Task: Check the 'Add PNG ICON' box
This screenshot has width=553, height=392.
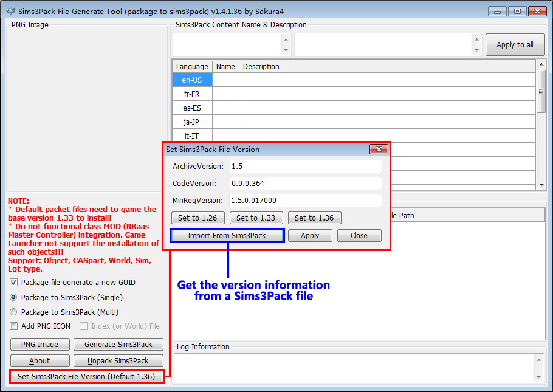Action: 13,326
